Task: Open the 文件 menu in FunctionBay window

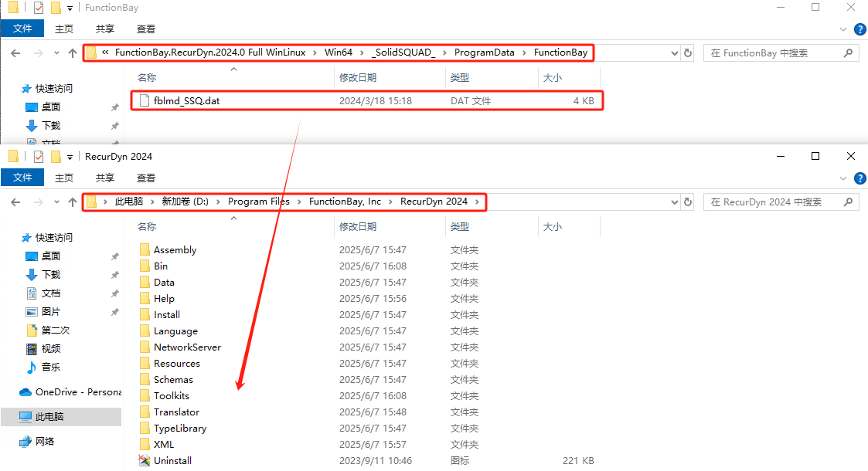Action: click(x=22, y=29)
